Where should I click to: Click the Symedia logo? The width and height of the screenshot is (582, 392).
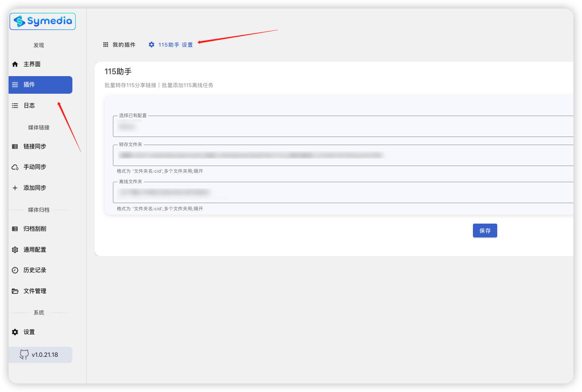click(x=42, y=21)
